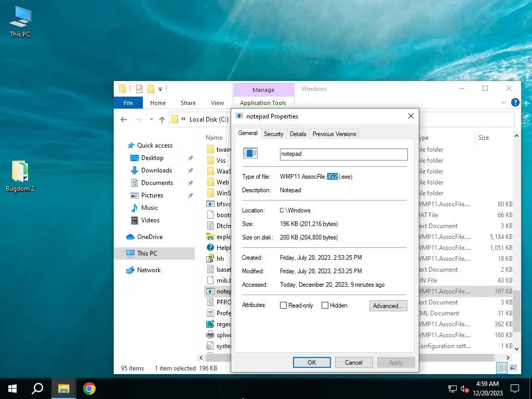Open Customize Quick Access Toolbar dropdown

point(160,89)
